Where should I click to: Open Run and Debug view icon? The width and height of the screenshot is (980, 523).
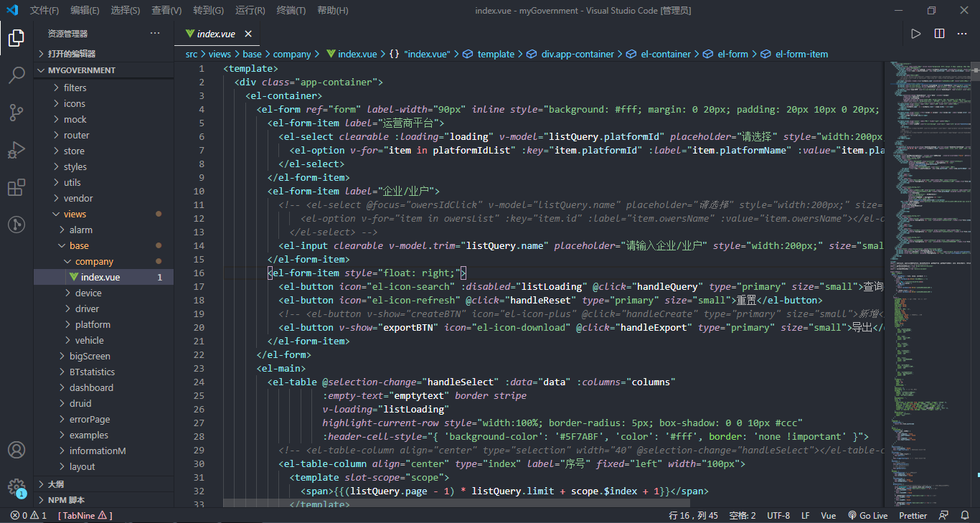coord(17,150)
